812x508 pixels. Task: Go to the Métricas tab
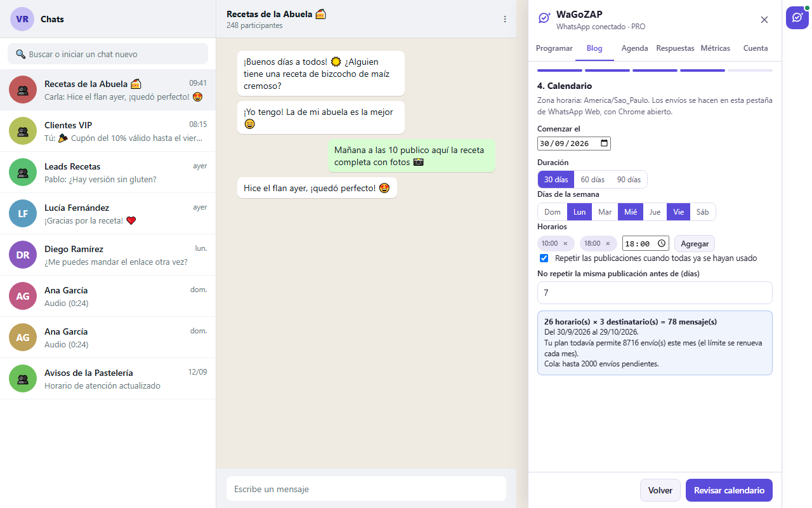tap(716, 48)
